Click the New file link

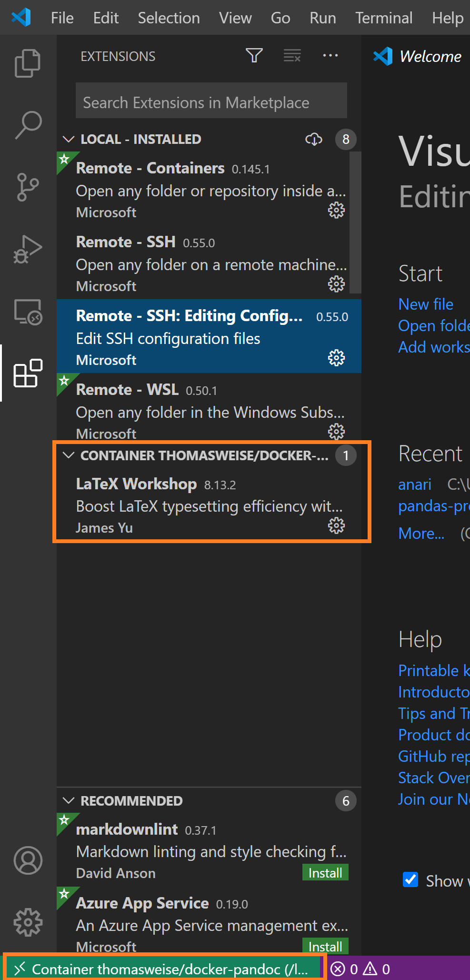[x=426, y=304]
